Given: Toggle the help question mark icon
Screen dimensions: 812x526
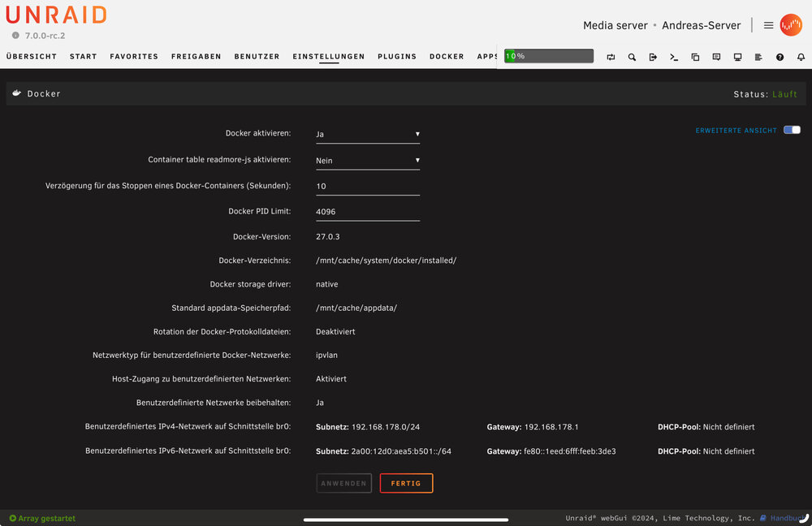Looking at the screenshot, I should click(780, 57).
